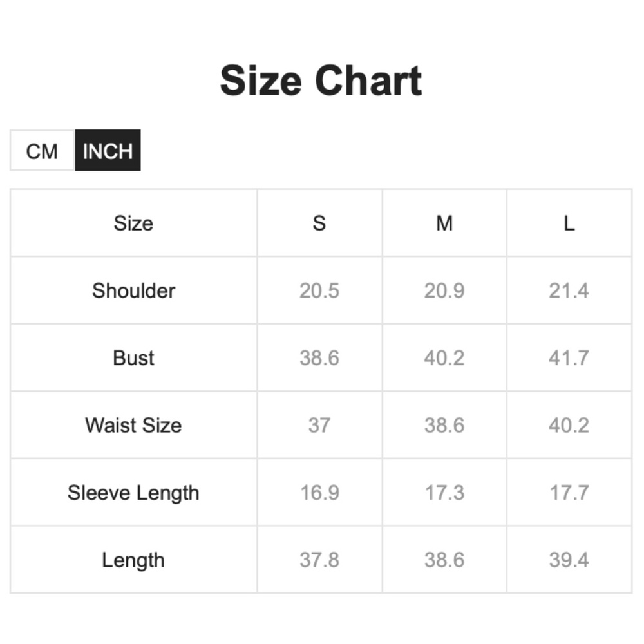Click the Length value 37.8 for size S
The width and height of the screenshot is (644, 644).
pos(319,560)
